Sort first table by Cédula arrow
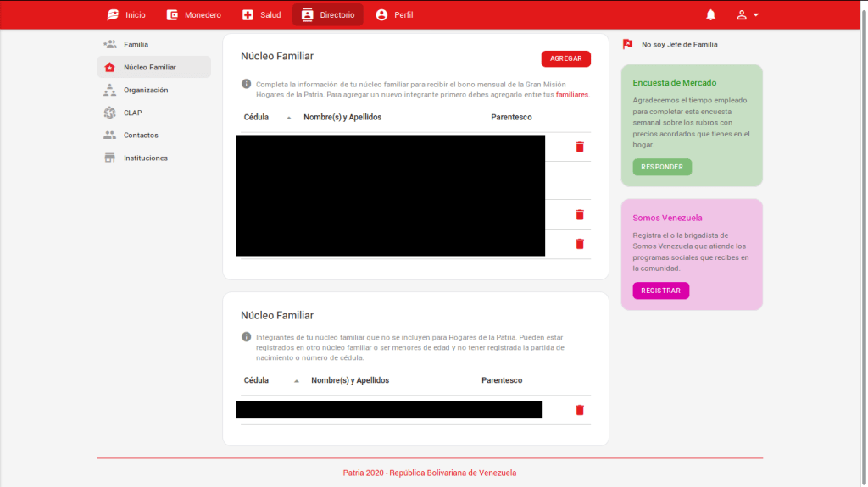 point(289,118)
